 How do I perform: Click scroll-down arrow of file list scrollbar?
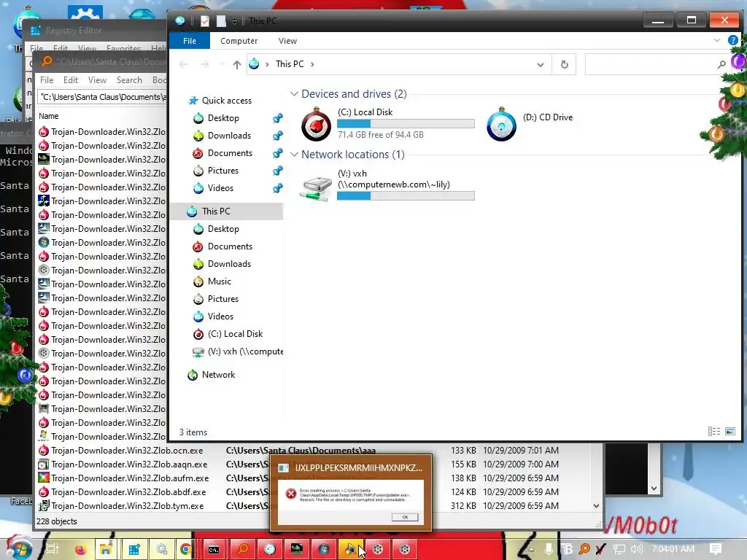click(596, 506)
